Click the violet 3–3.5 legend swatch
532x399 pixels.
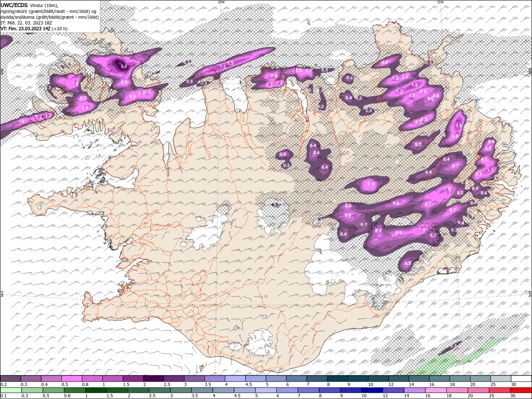pyautogui.click(x=194, y=379)
